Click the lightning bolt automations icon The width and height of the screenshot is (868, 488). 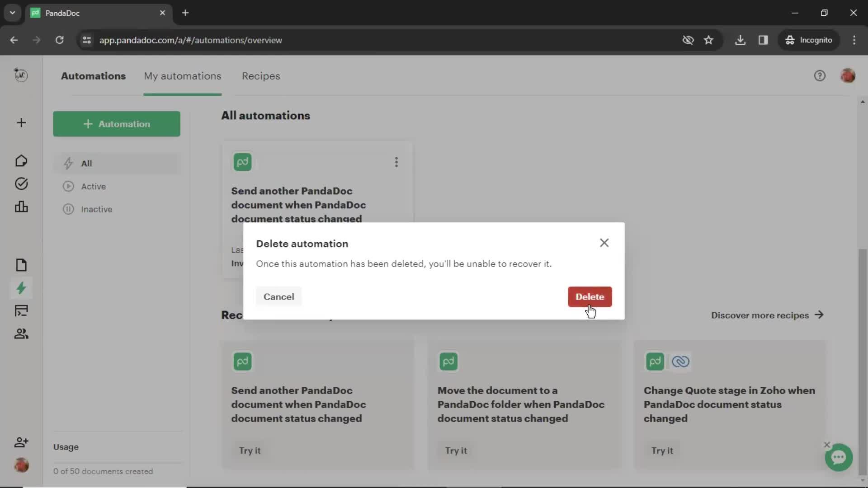pyautogui.click(x=21, y=288)
